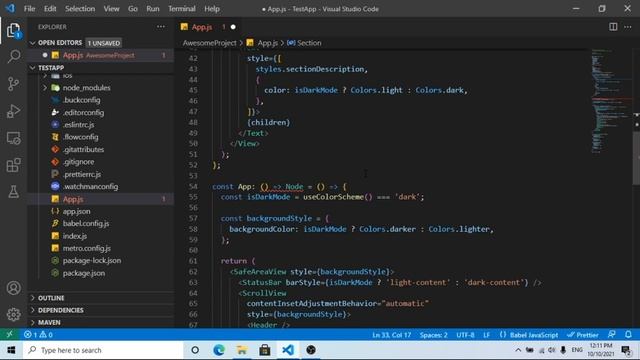Click the feedback icon in status bar
640x360 pixels.
click(x=611, y=335)
